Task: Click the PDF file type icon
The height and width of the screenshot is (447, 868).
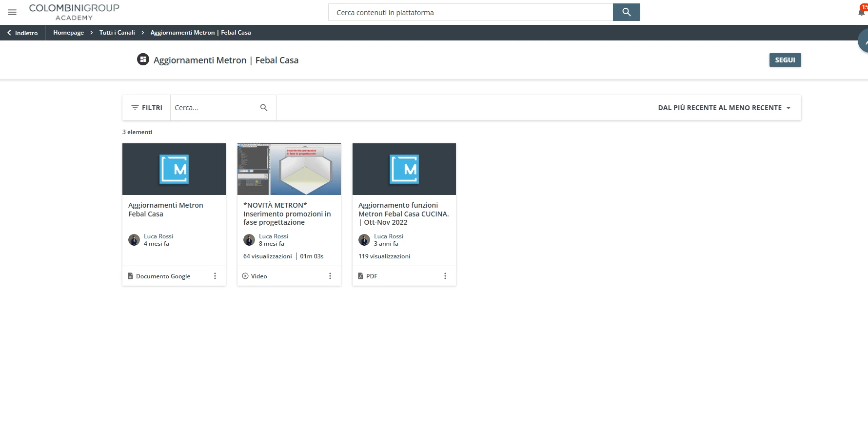Action: [360, 276]
